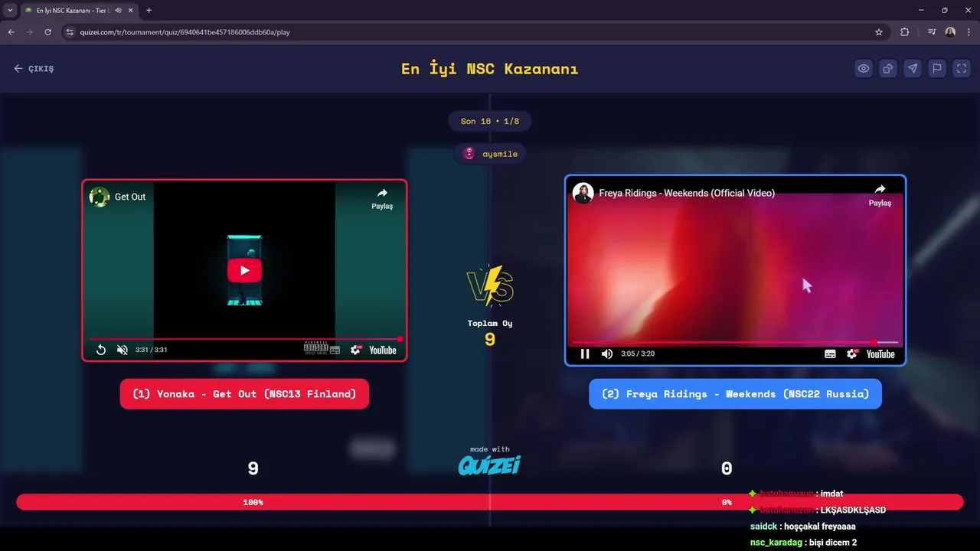Share the Get Out video via Paylaş
980x551 pixels.
pyautogui.click(x=382, y=198)
